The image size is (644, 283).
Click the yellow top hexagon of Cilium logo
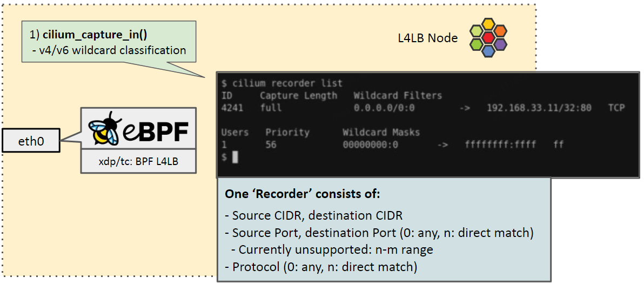[x=488, y=24]
